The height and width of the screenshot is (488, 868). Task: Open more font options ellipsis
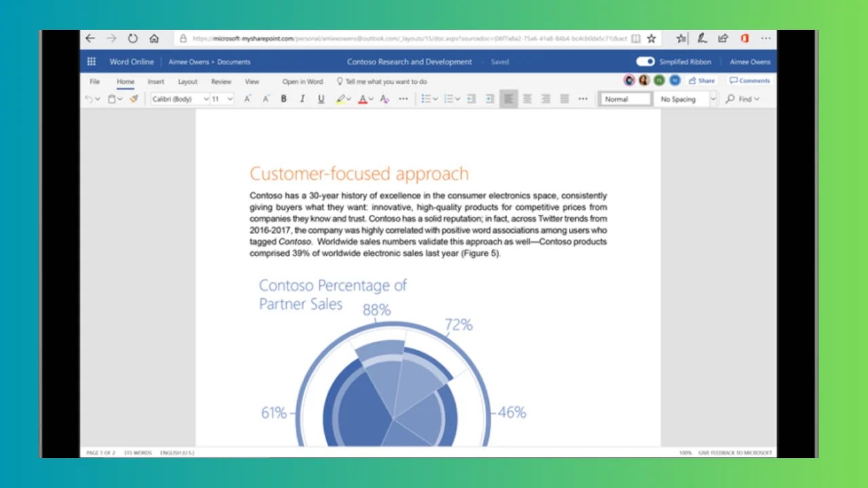(x=403, y=99)
